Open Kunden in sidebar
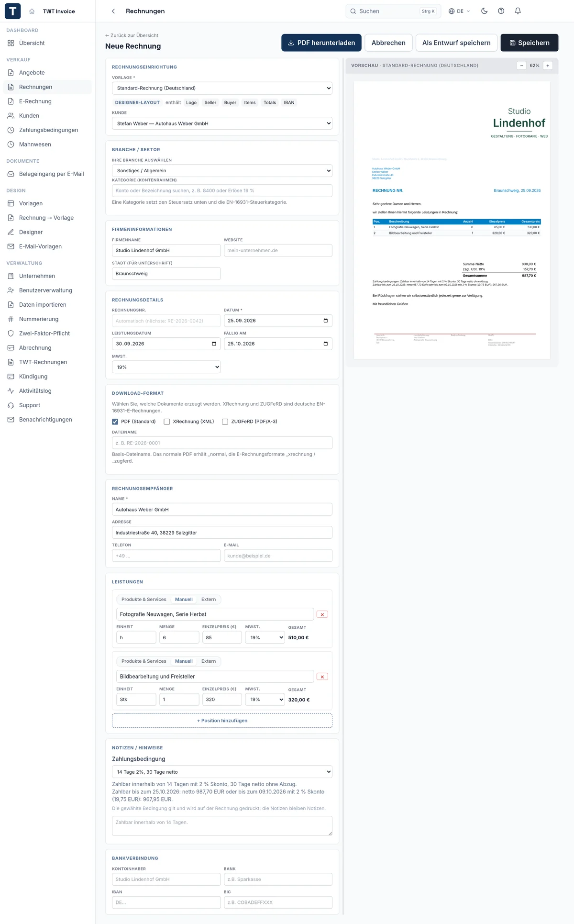Image resolution: width=574 pixels, height=924 pixels. point(48,116)
